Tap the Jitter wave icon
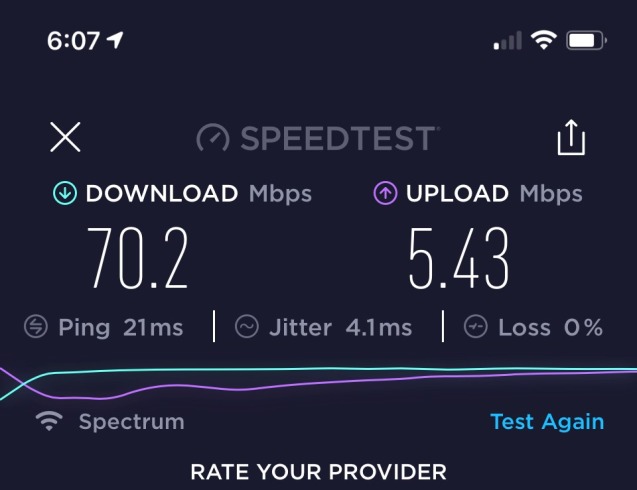The height and width of the screenshot is (490, 637). click(x=247, y=327)
